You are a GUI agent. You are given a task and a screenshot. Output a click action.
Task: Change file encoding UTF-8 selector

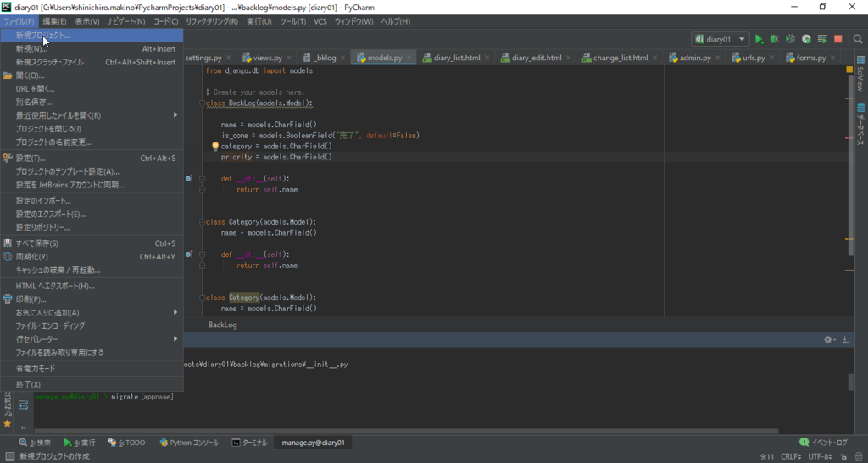pos(821,457)
